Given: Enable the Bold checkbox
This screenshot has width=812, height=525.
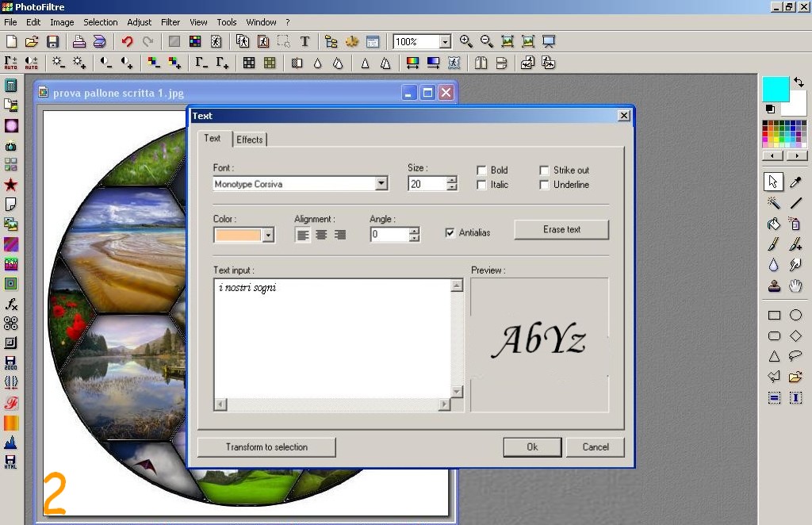Looking at the screenshot, I should click(481, 171).
